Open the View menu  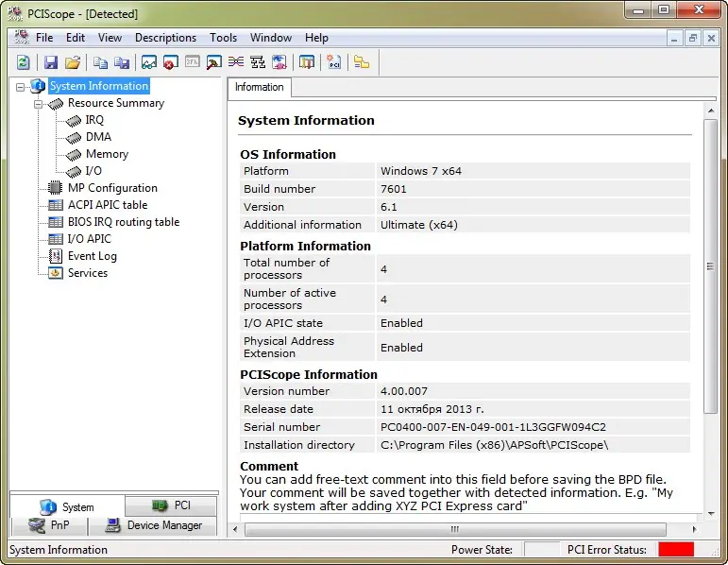tap(110, 38)
